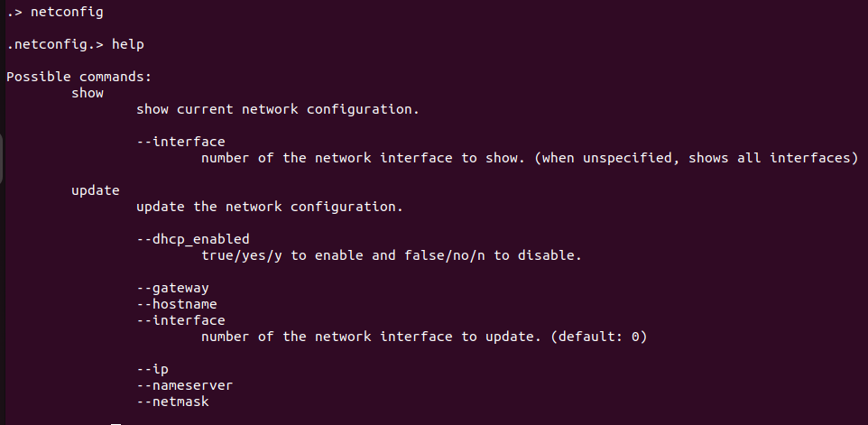Select the 'show' command name
The width and height of the screenshot is (868, 425).
(x=88, y=93)
